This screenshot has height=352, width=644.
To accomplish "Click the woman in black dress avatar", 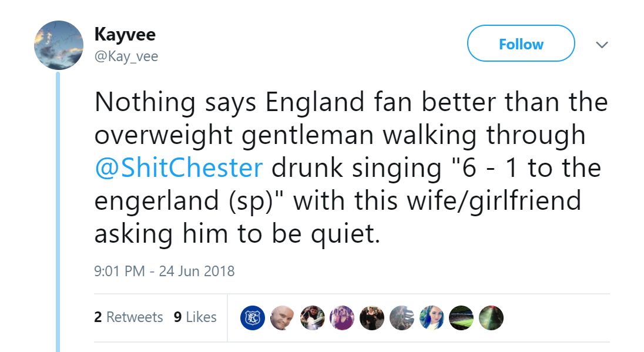I will click(372, 317).
